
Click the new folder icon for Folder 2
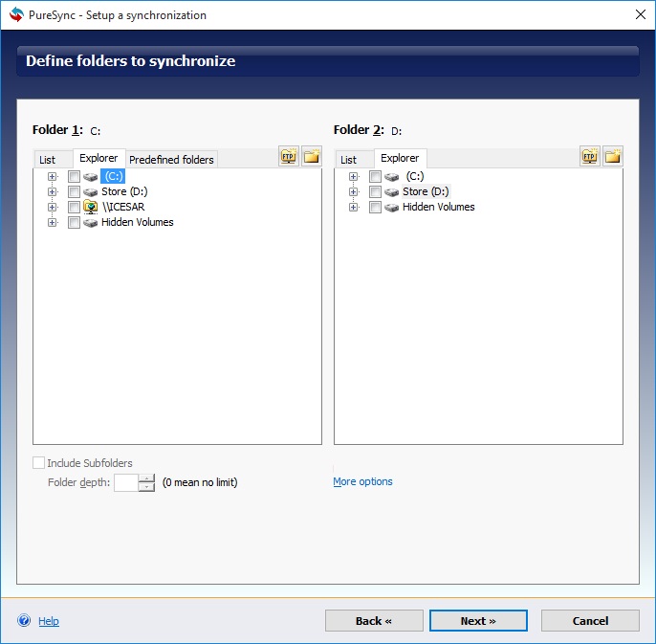(x=612, y=157)
